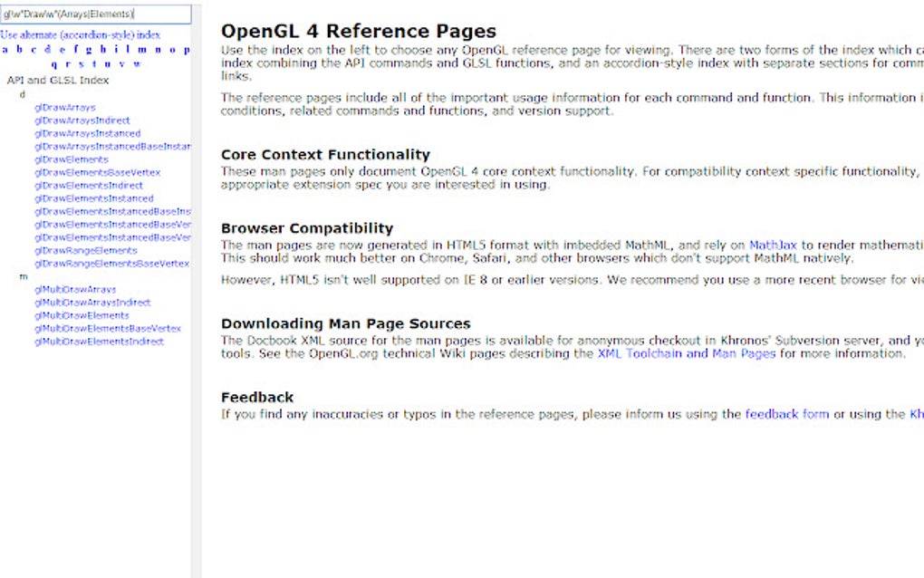924x578 pixels.
Task: Jump to letter w in the index
Action: click(137, 63)
